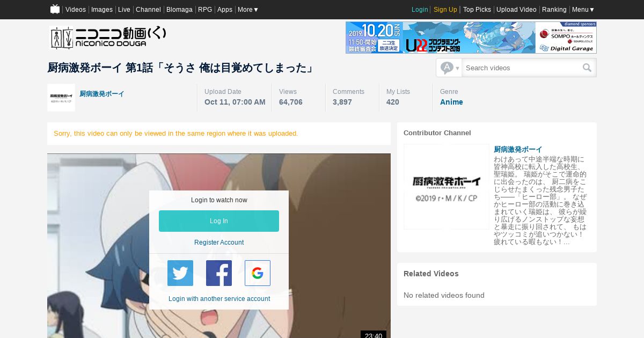Open Blomaga in the top navigation
This screenshot has height=338, width=644.
179,10
